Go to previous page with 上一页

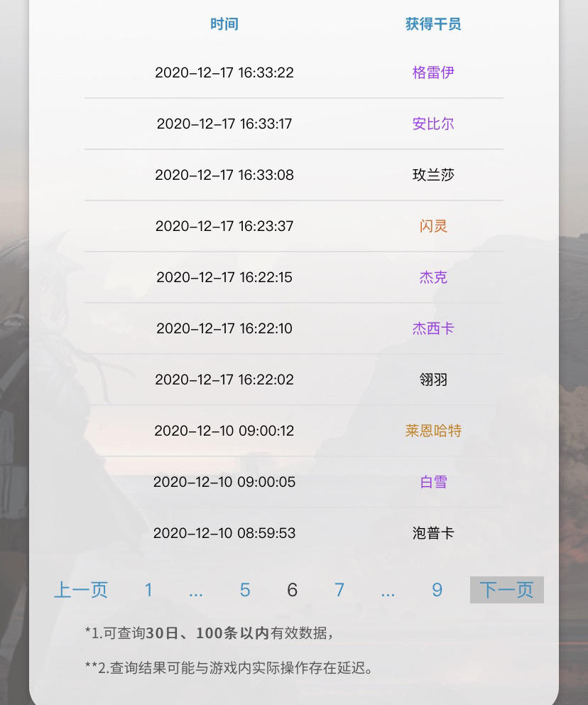pyautogui.click(x=81, y=590)
